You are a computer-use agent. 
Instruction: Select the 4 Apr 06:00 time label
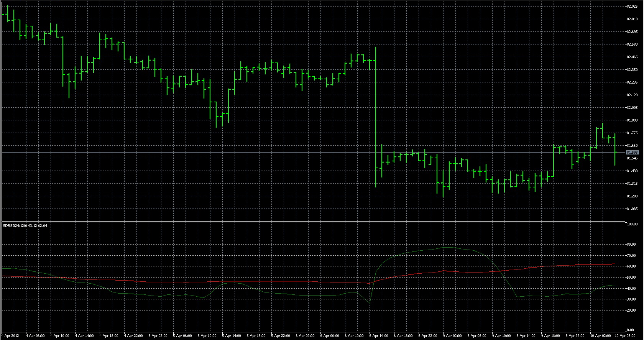pyautogui.click(x=35, y=336)
